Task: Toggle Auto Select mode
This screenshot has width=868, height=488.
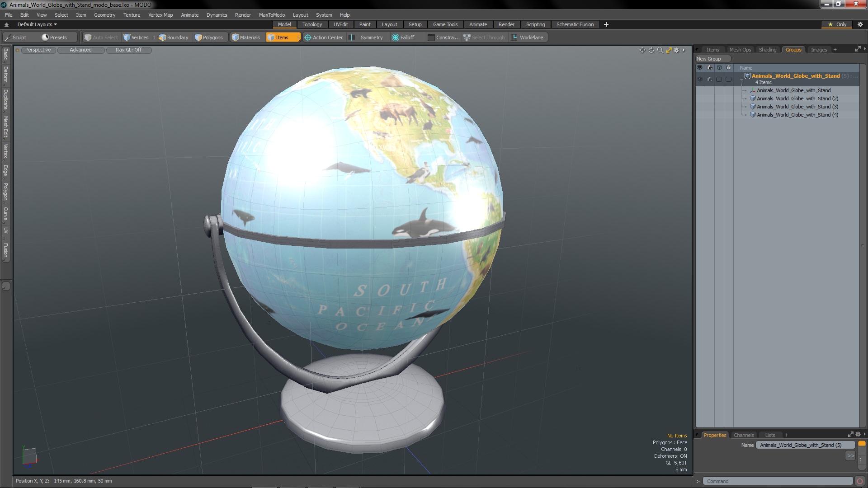Action: click(x=101, y=38)
